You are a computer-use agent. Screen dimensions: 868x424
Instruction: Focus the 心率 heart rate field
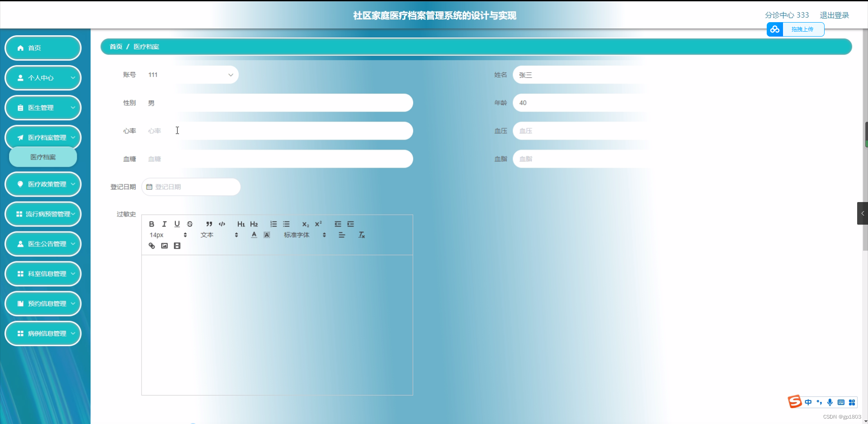click(x=277, y=131)
